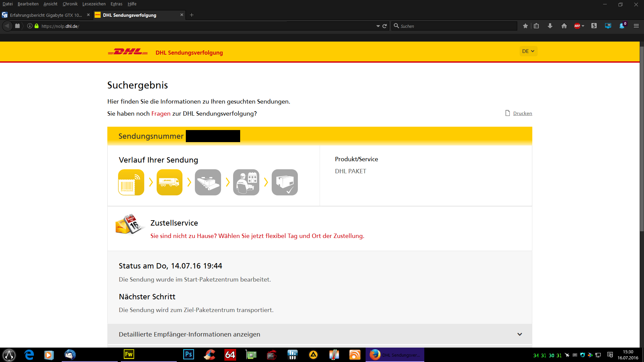The width and height of the screenshot is (644, 362).
Task: Click the Zustellservice flexible delivery link
Action: 257,236
